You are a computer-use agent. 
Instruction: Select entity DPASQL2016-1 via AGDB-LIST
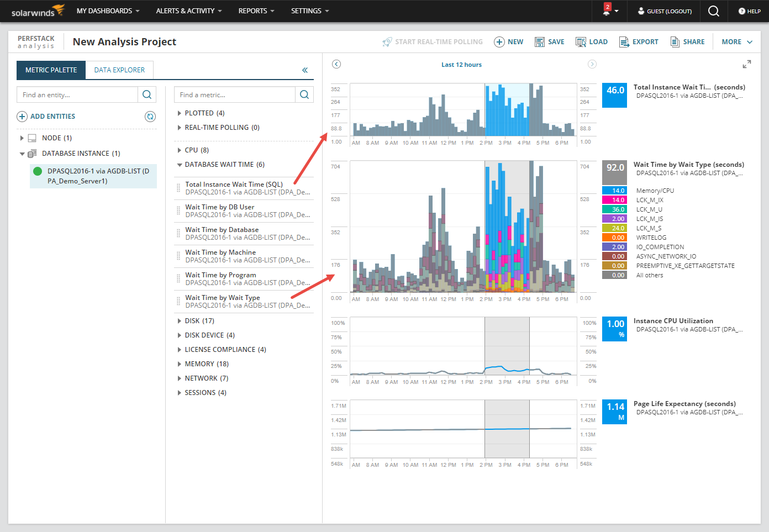click(x=93, y=176)
